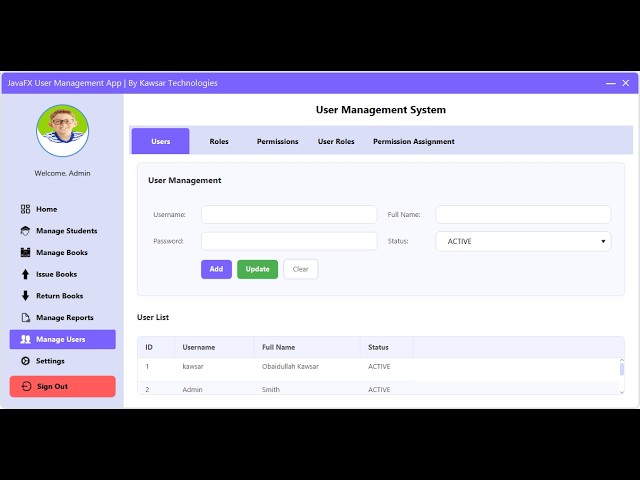Viewport: 640px width, 480px height.
Task: Open Manage Students in the sidebar
Action: point(62,231)
